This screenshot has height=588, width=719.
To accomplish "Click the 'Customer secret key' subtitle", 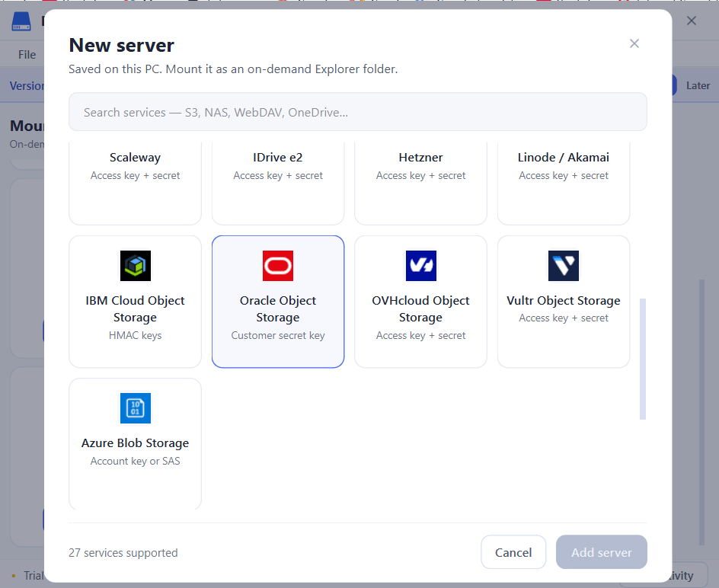I will point(278,335).
